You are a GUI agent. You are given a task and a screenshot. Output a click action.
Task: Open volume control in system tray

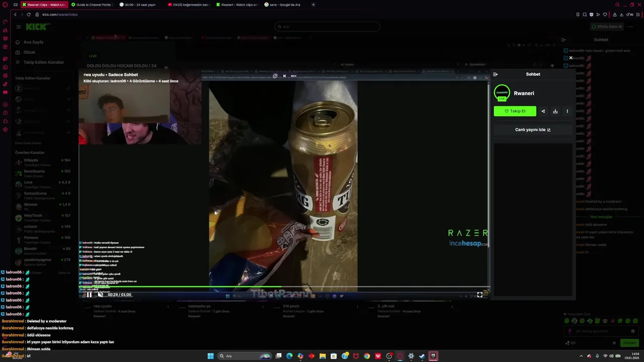[611, 356]
